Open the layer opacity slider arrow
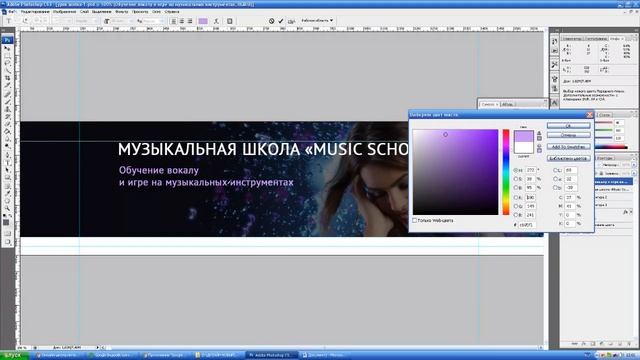This screenshot has width=640, height=360. [x=634, y=165]
